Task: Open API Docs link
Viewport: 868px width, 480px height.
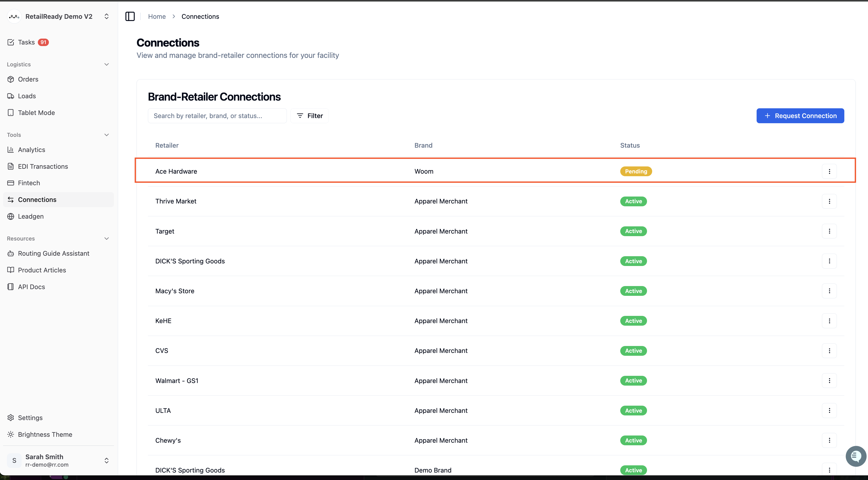Action: (x=58, y=287)
